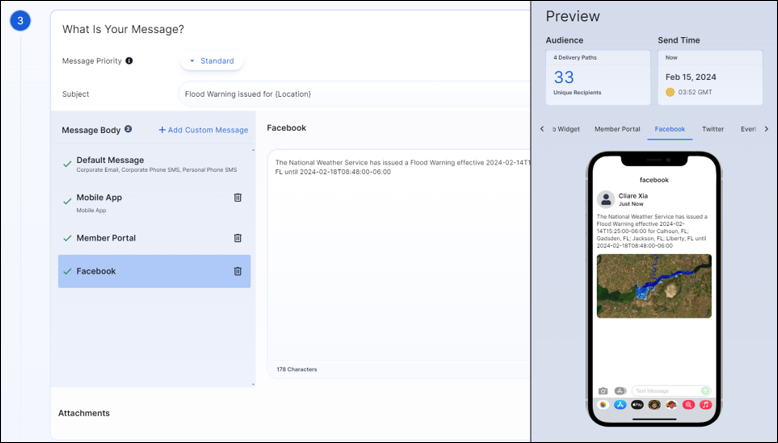
Task: Select the Default Message item
Action: [110, 160]
